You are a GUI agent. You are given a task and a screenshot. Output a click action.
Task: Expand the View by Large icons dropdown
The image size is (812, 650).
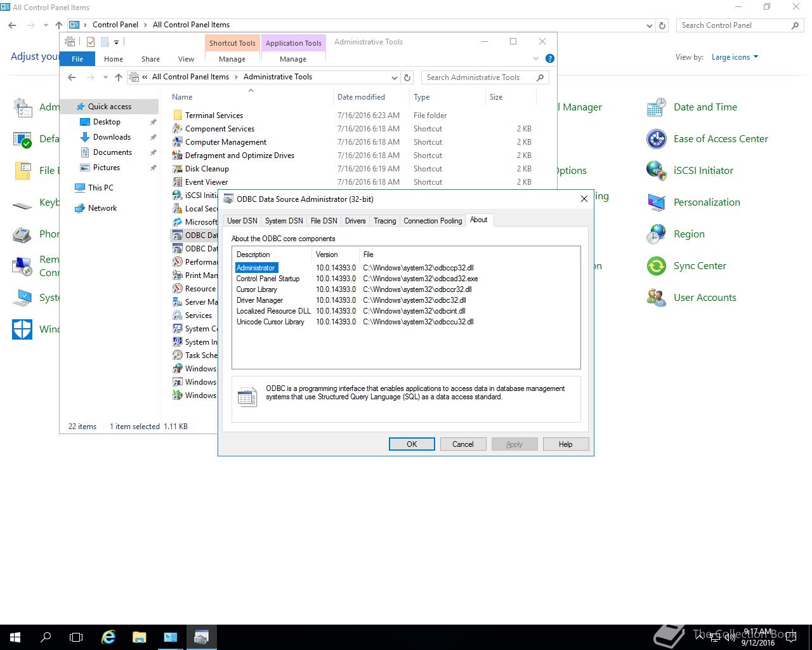735,57
